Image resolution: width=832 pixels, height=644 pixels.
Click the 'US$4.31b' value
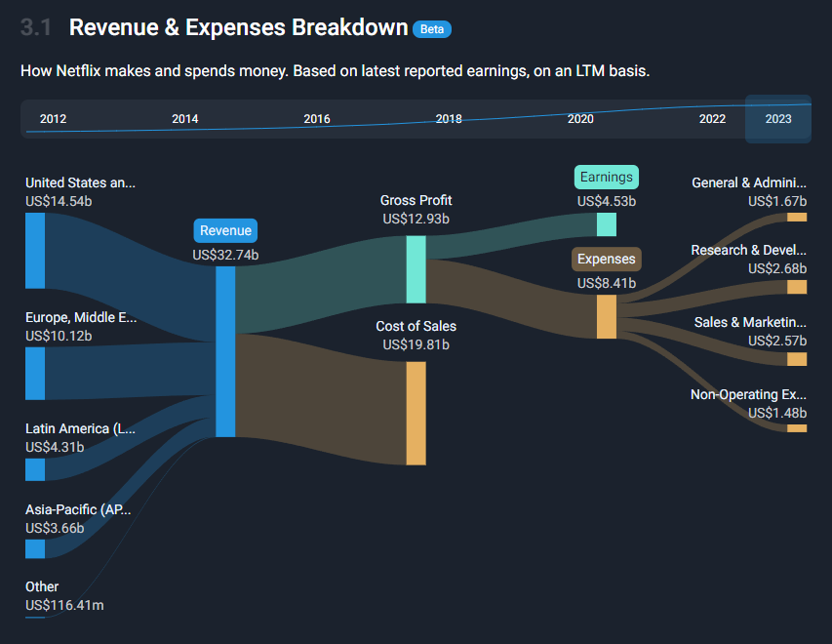pyautogui.click(x=55, y=447)
